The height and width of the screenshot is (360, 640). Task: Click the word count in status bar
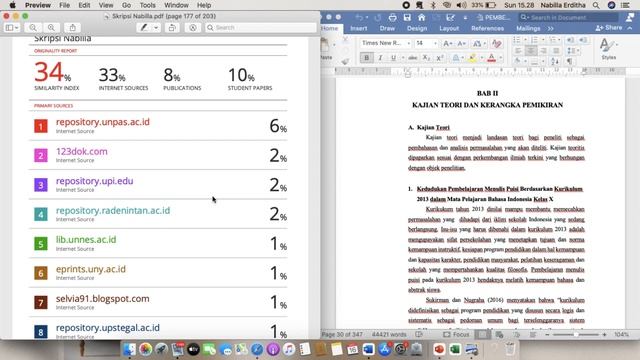(x=389, y=334)
